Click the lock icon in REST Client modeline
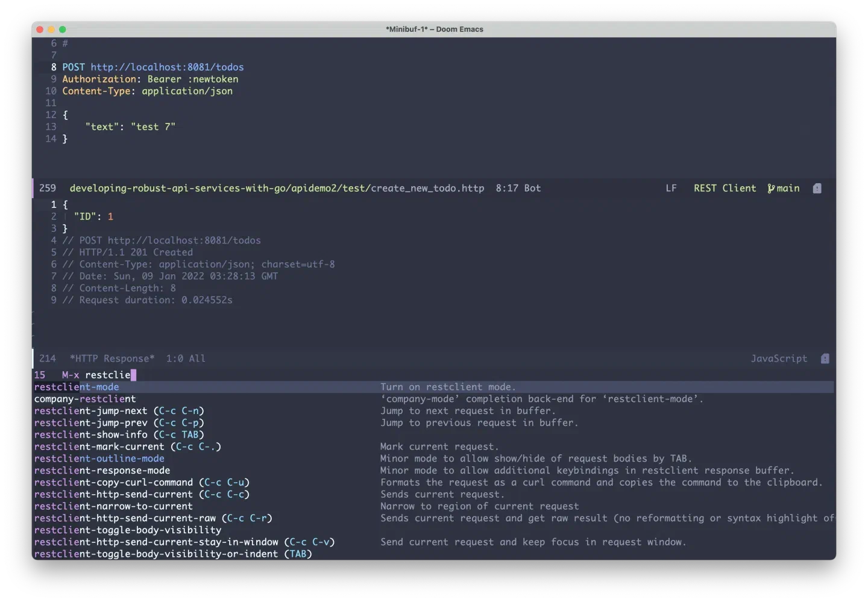The height and width of the screenshot is (602, 868). pos(817,189)
